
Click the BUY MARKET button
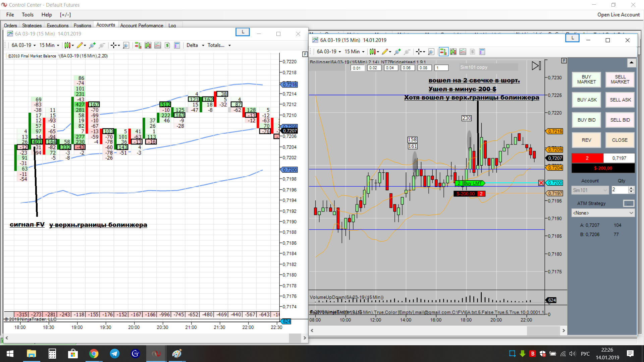coord(586,79)
